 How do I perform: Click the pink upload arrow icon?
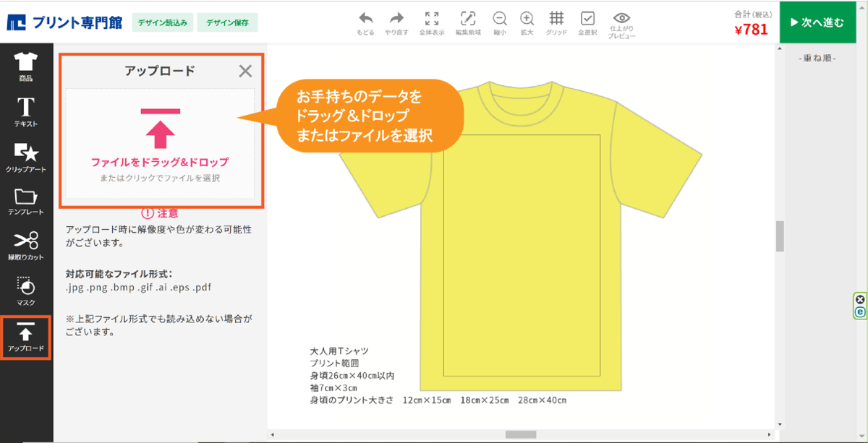pos(160,129)
